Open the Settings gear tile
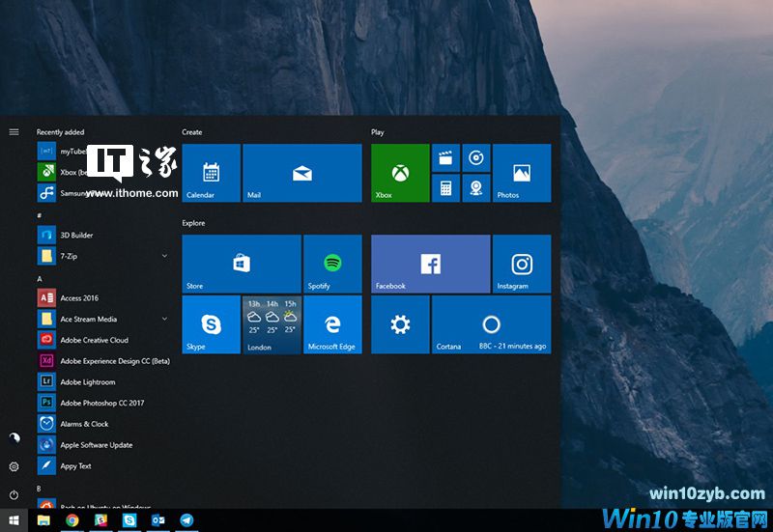 400,324
